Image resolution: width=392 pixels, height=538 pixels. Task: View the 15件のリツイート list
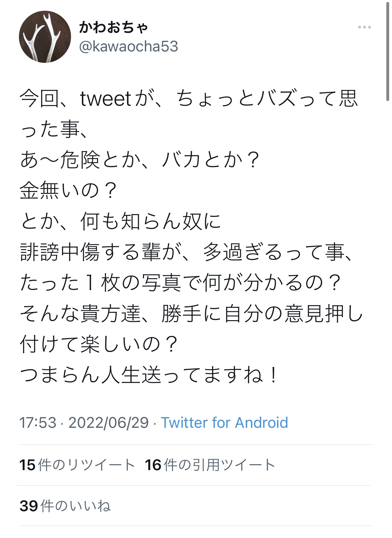pos(77,465)
